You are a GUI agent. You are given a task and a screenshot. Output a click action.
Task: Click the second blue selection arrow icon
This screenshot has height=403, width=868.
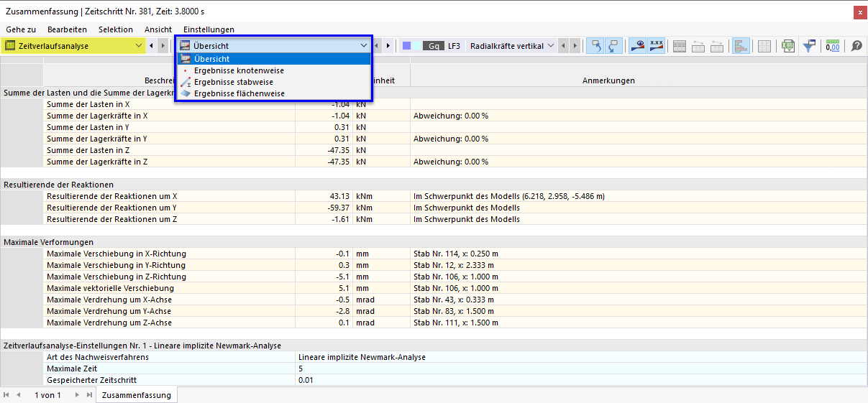tap(613, 46)
